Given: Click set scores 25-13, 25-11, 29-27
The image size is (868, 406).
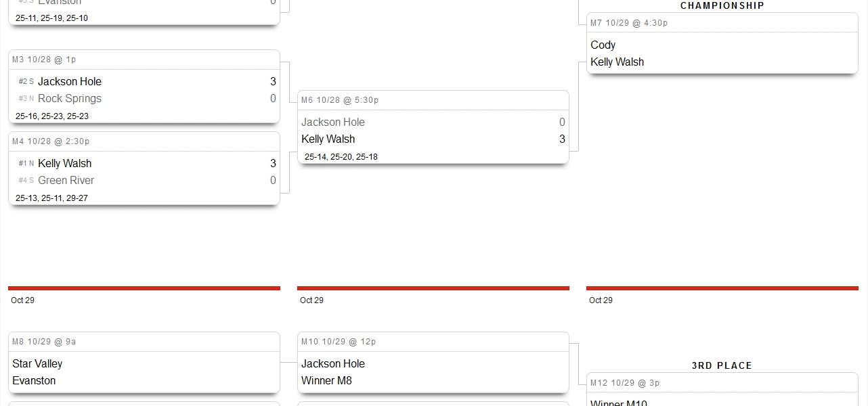Looking at the screenshot, I should pos(51,198).
